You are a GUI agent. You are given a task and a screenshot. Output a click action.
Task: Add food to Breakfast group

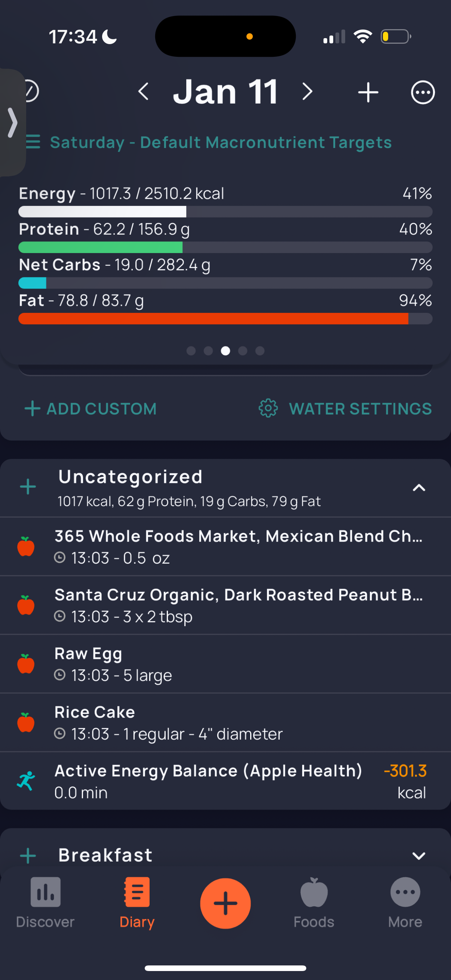28,856
